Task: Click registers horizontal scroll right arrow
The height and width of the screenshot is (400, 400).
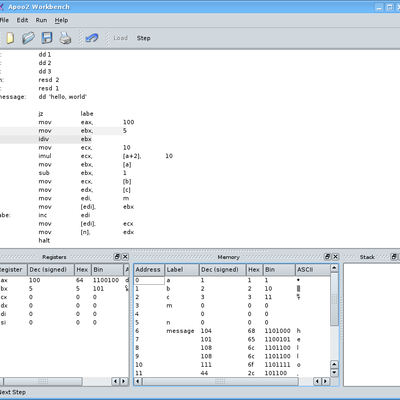Action: (x=124, y=381)
